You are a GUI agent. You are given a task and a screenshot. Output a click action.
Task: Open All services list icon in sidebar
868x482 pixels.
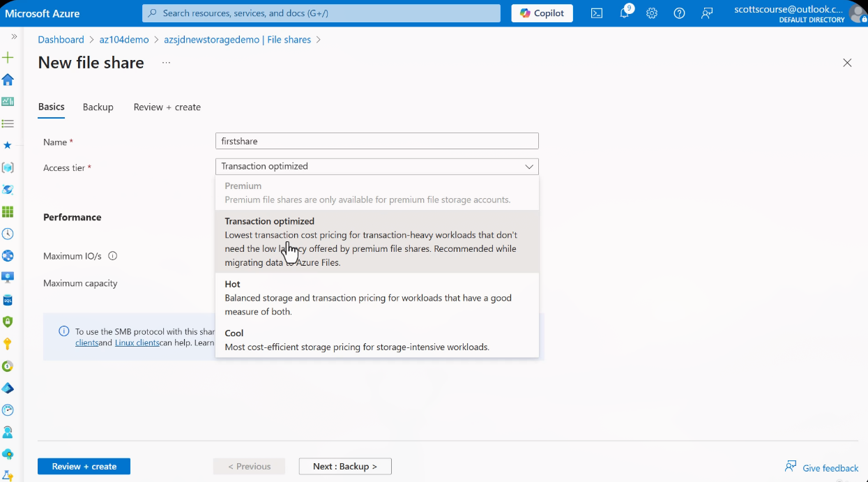tap(8, 123)
